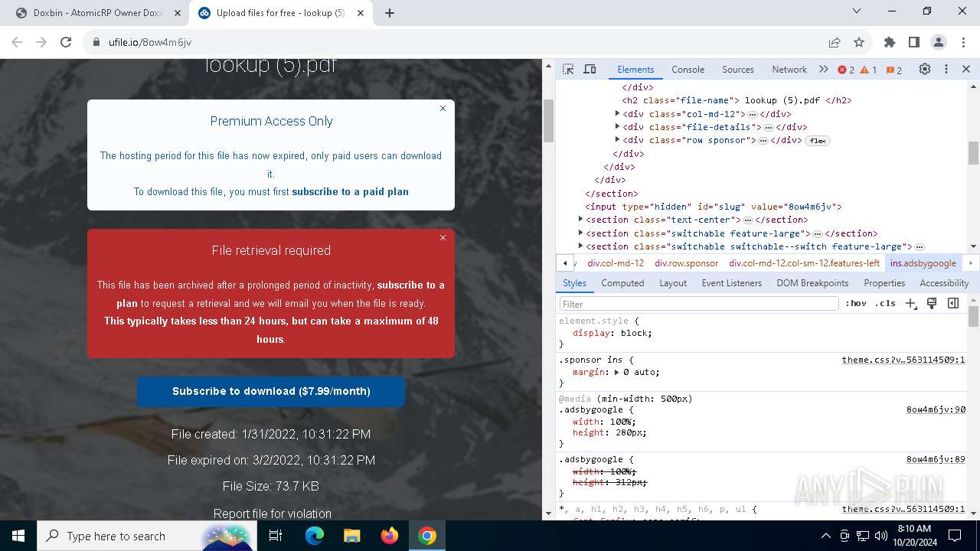Image resolution: width=980 pixels, height=551 pixels.
Task: Click Report file for violation link
Action: (x=272, y=514)
